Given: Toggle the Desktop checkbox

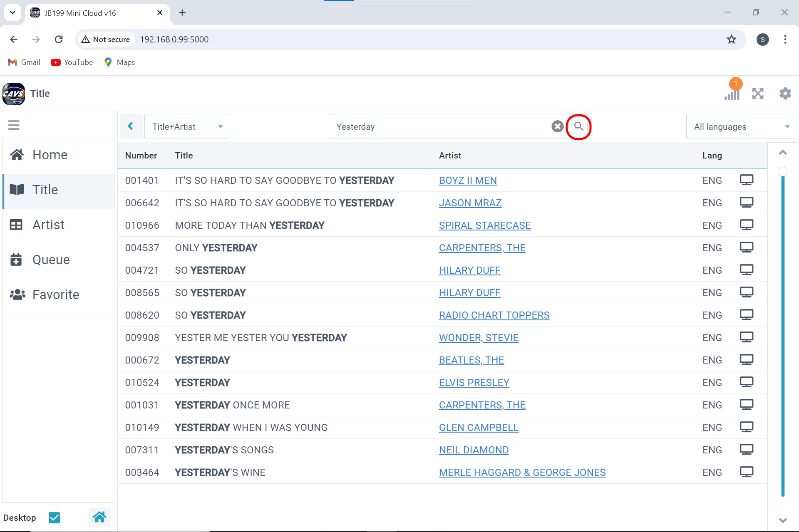Looking at the screenshot, I should click(55, 517).
